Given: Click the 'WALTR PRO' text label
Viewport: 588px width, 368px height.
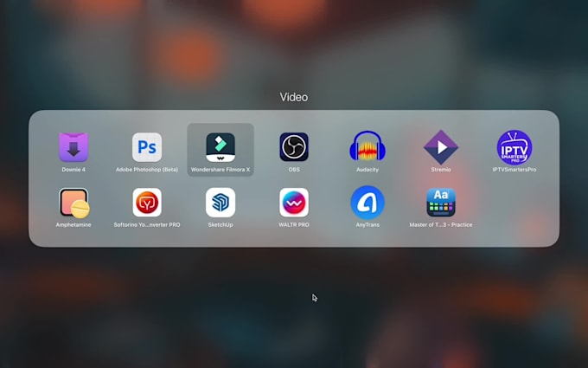Looking at the screenshot, I should [x=294, y=225].
